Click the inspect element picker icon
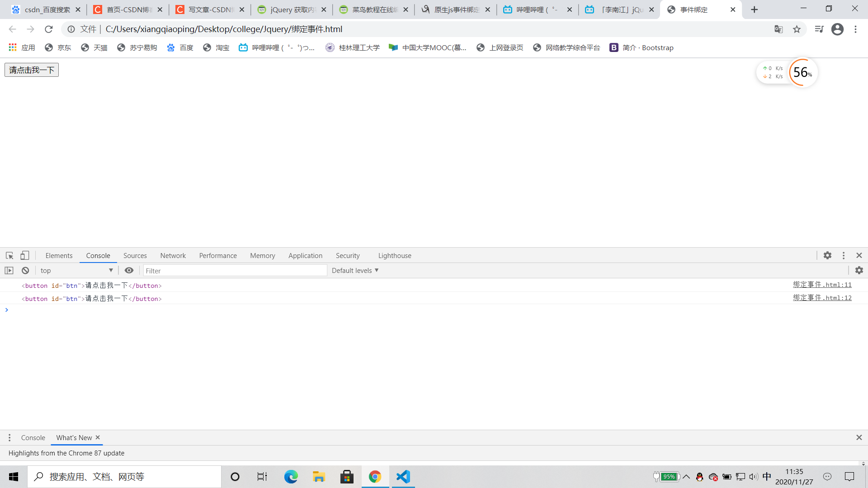 pos(9,255)
